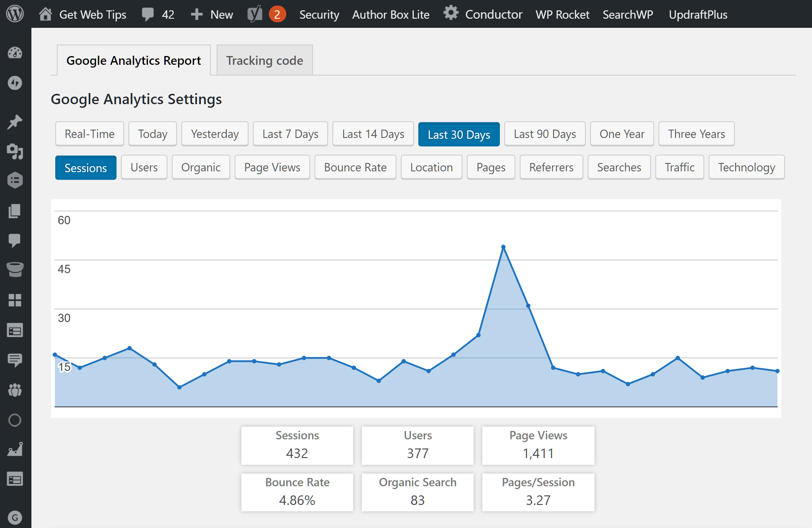Switch the metric to Bounce Rate
Screen dimensions: 812x528
tap(355, 167)
